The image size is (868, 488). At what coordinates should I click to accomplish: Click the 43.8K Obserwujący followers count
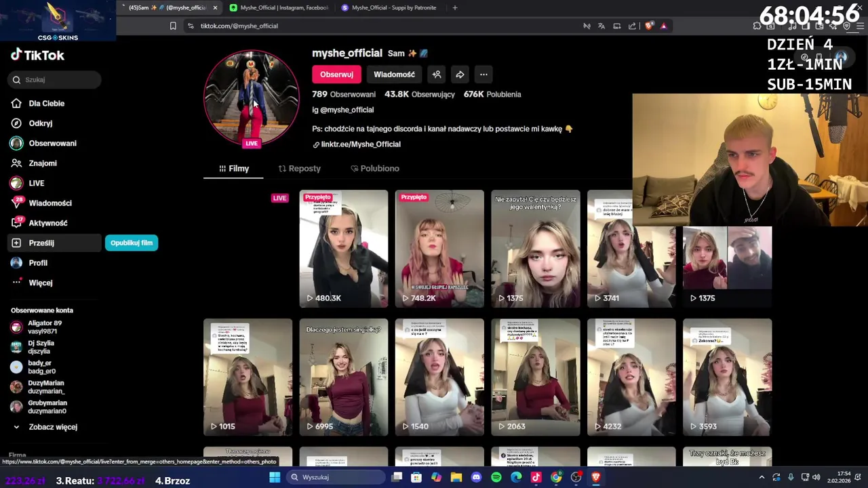419,94
